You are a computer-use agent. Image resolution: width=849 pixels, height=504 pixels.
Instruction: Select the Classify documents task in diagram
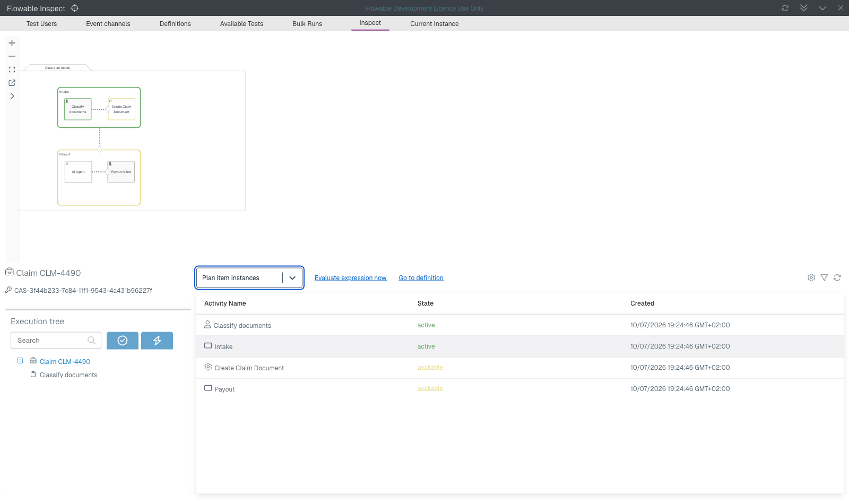[78, 109]
